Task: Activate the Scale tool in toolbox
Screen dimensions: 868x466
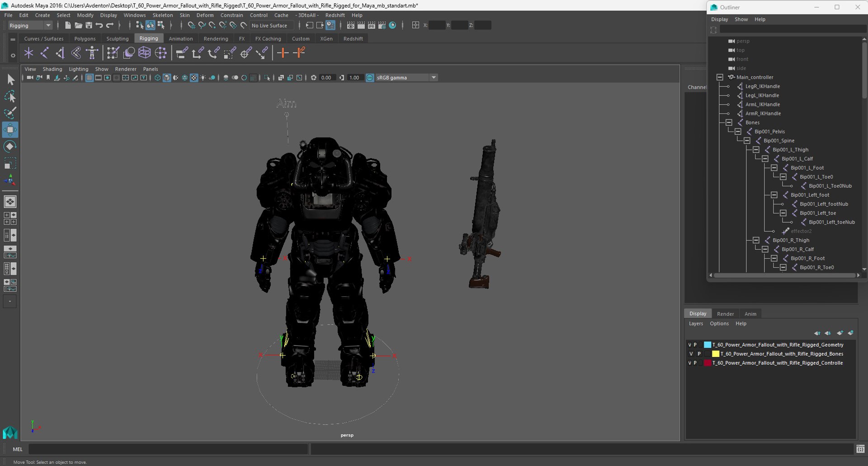Action: (10, 163)
